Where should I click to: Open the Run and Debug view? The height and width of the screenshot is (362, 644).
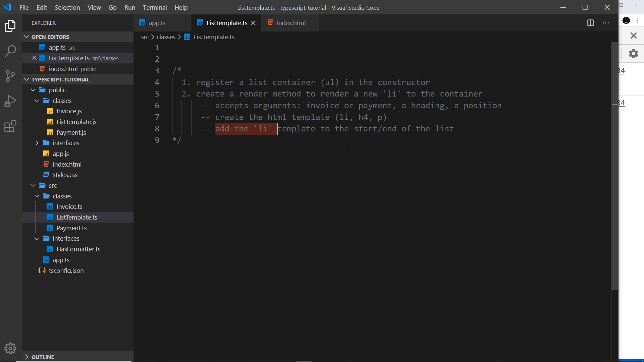(10, 101)
